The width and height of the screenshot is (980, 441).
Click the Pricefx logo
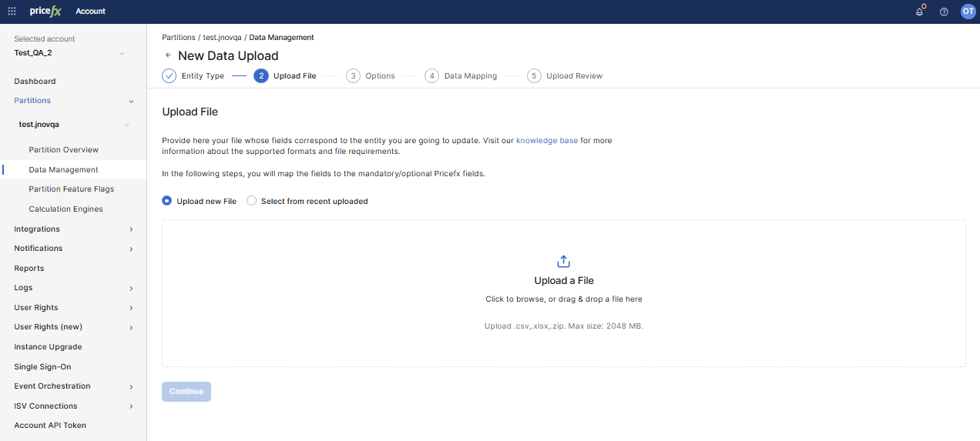click(x=45, y=12)
